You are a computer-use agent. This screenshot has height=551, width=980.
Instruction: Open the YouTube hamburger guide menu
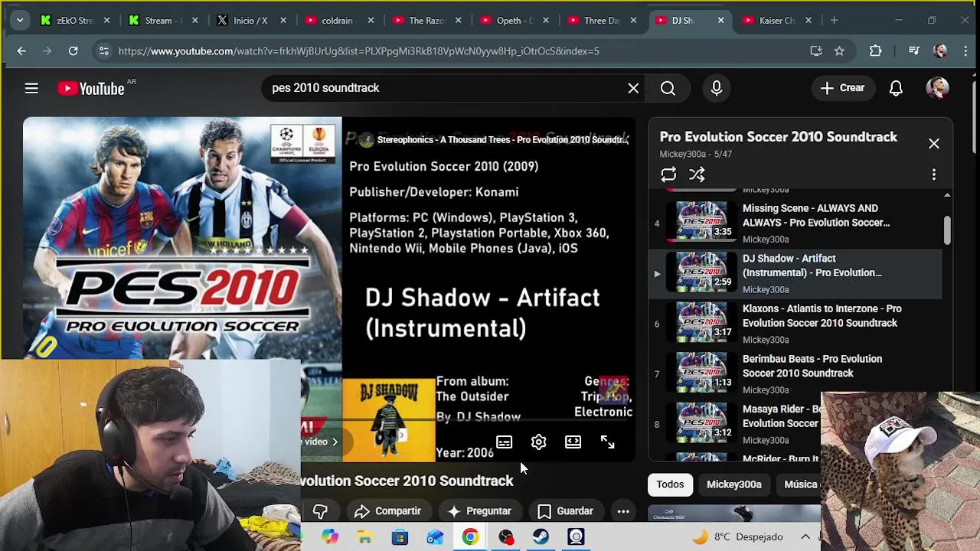(x=31, y=89)
